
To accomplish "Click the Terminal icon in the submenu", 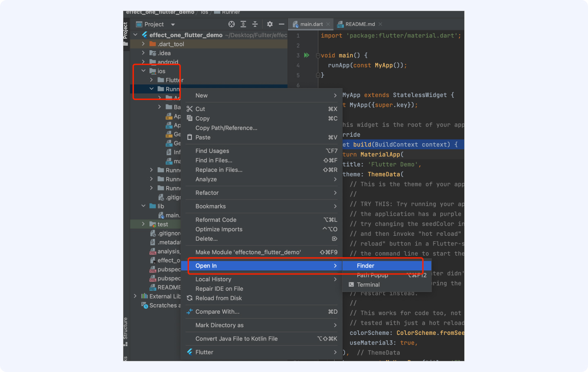I will [x=351, y=285].
